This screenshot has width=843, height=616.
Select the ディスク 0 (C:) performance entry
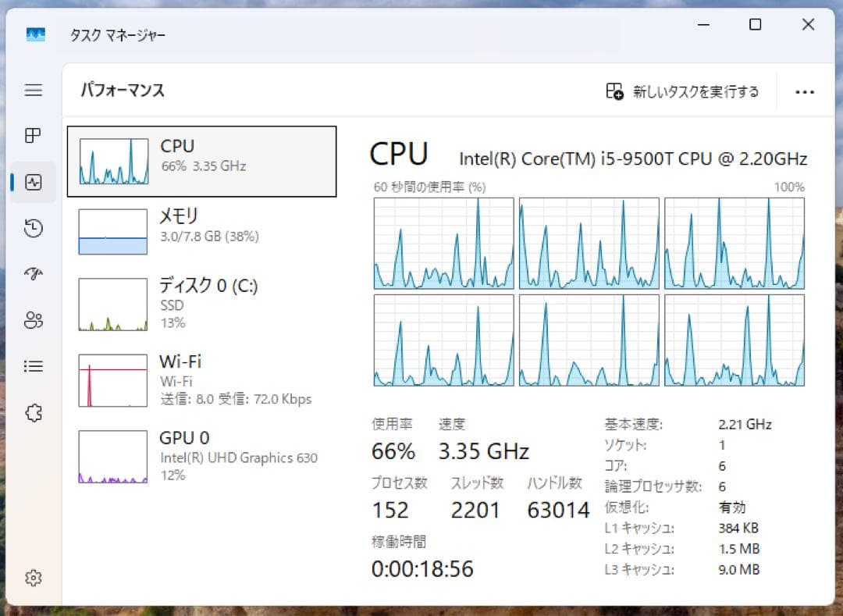click(x=201, y=304)
